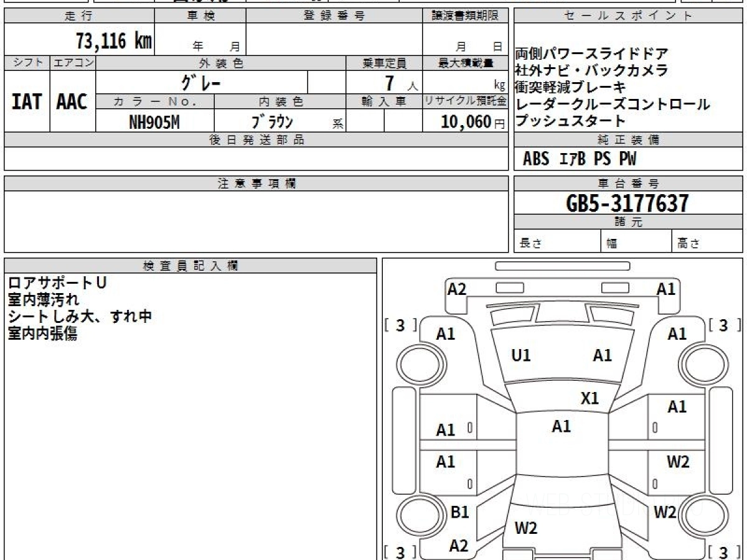Select the exterior color グレー
The width and height of the screenshot is (747, 560).
pos(202,82)
